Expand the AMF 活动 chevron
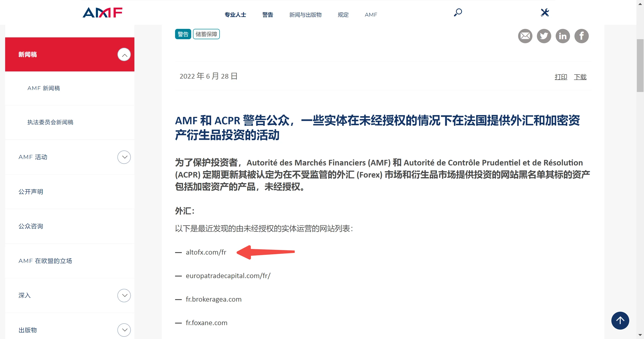This screenshot has width=644, height=339. [124, 157]
